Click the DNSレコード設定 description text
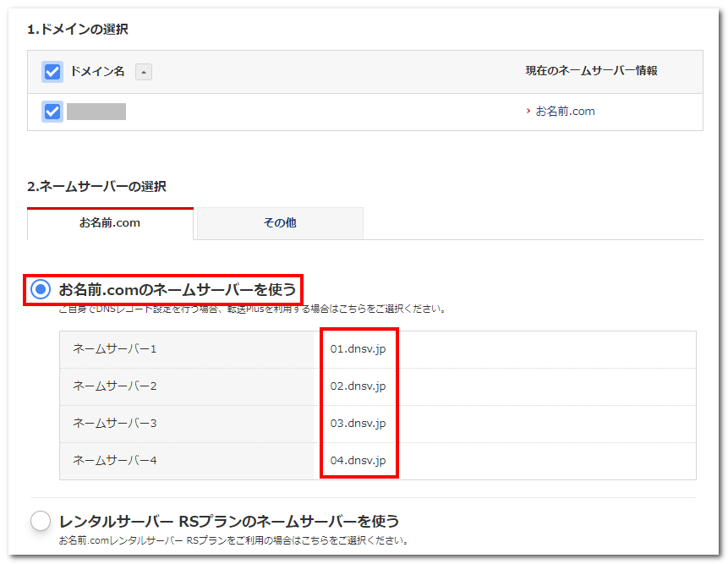The height and width of the screenshot is (564, 728). click(x=253, y=309)
